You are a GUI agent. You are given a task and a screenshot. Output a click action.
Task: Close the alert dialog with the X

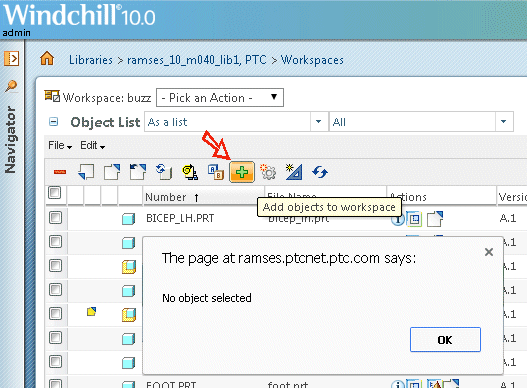pyautogui.click(x=489, y=252)
